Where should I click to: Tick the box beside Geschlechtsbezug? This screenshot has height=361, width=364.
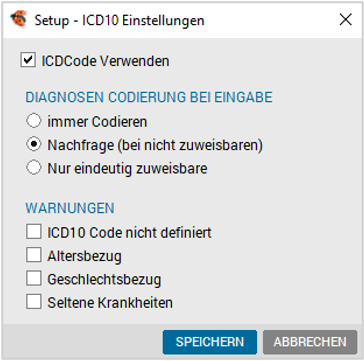(34, 278)
